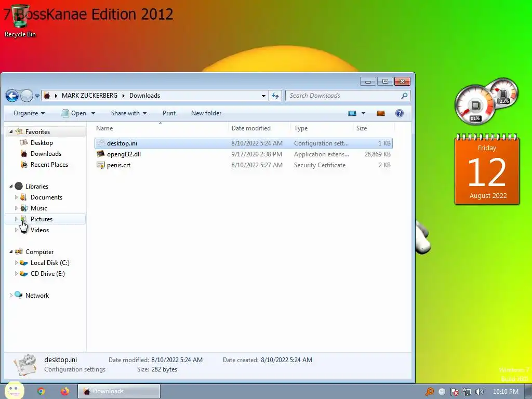
Task: Select the desktop.ini file
Action: (243, 143)
